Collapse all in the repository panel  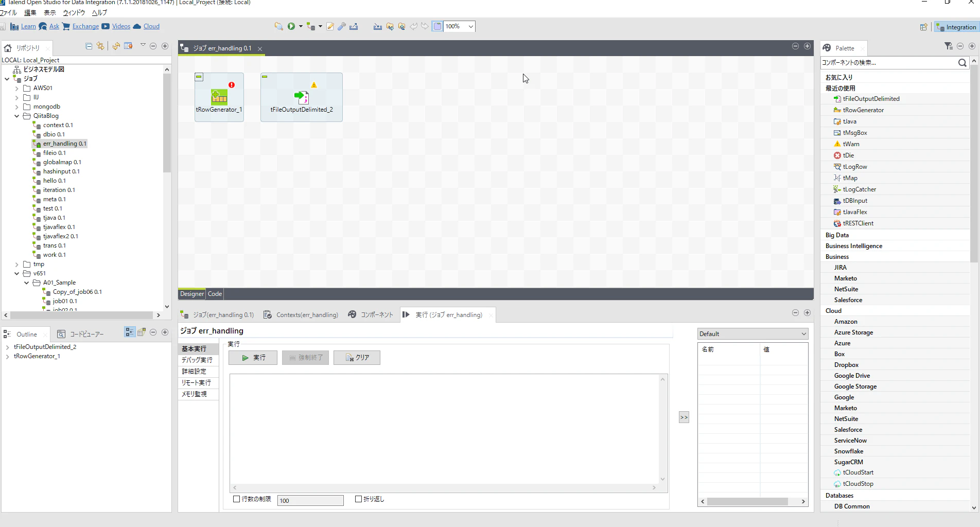point(89,46)
